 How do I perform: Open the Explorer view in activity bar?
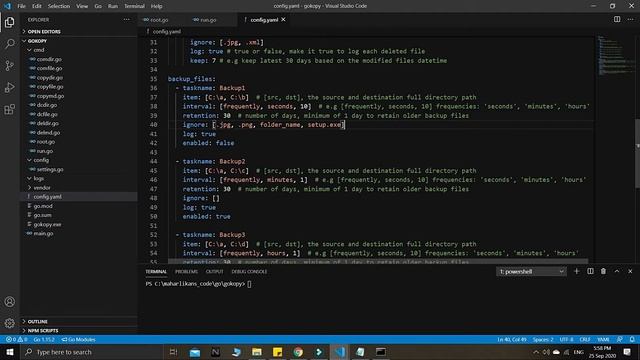point(9,22)
